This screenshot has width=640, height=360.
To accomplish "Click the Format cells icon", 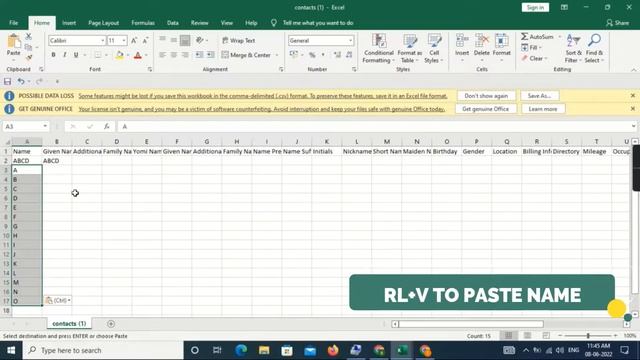I will [502, 41].
